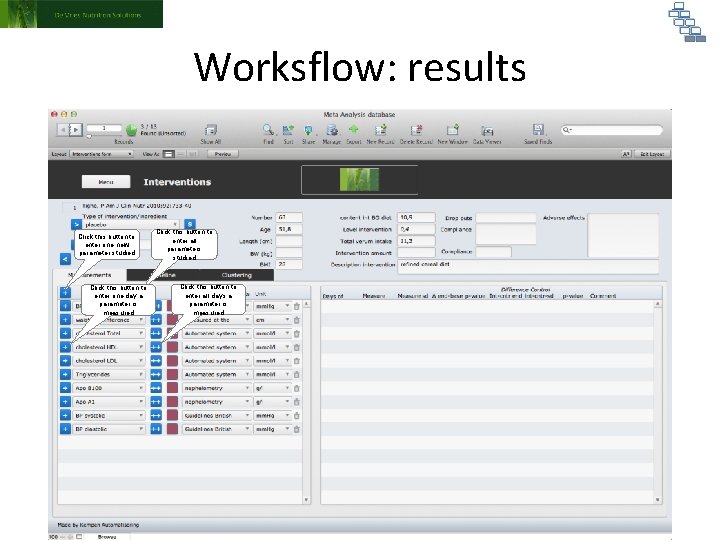Click the Age field showing 51,8
Image resolution: width=720 pixels, height=540 pixels.
(x=289, y=229)
